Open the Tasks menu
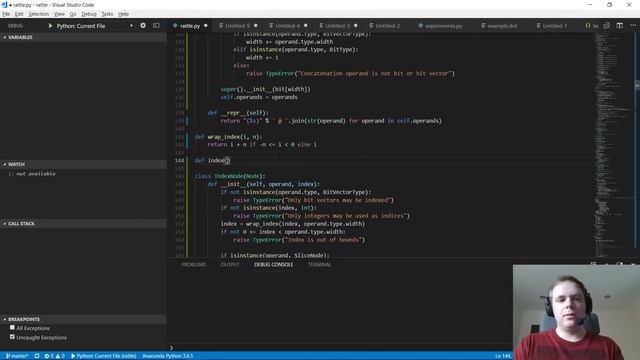640x360 pixels. tap(107, 14)
